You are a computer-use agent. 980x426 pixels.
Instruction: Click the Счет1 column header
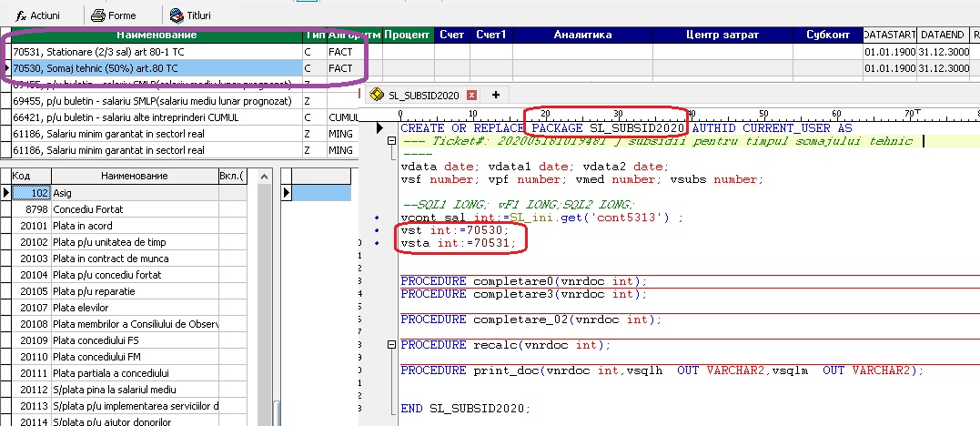(490, 35)
